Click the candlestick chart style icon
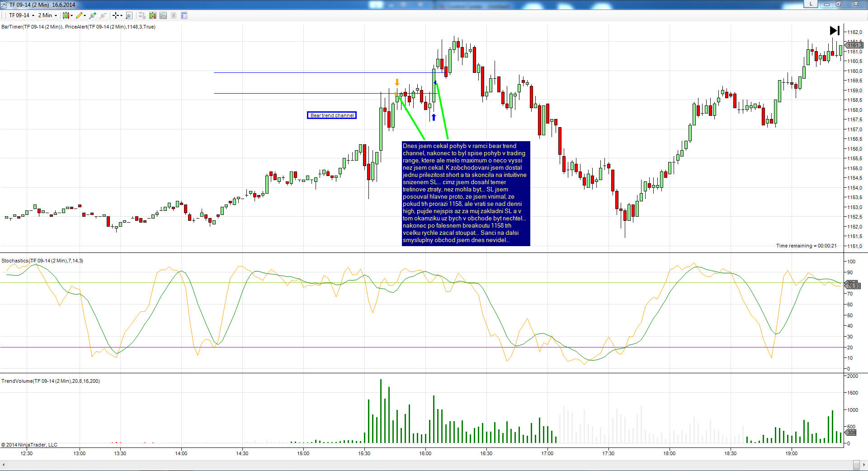 66,15
